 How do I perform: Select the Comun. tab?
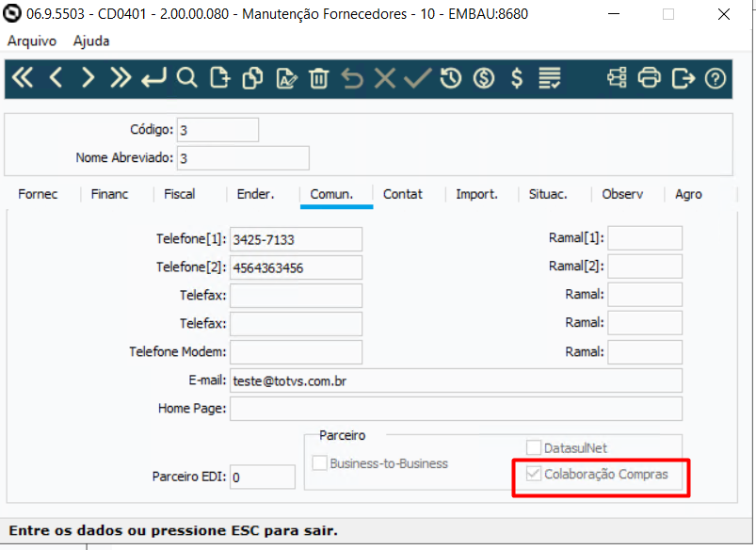(331, 194)
